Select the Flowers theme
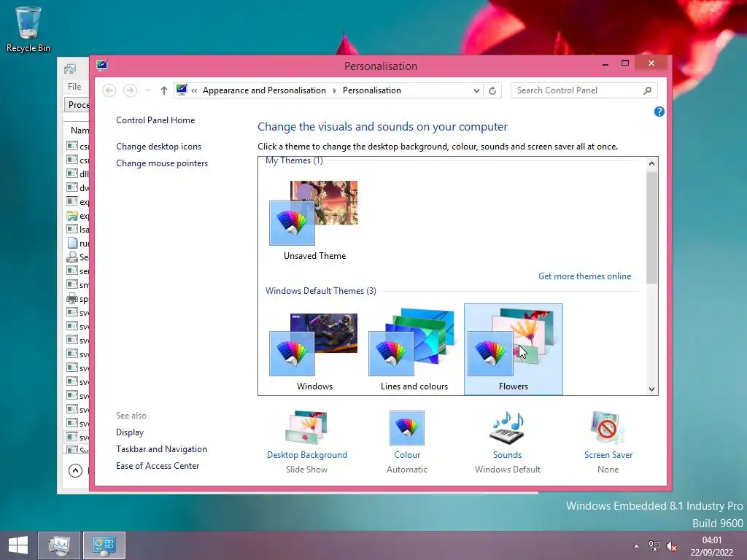This screenshot has width=747, height=560. pyautogui.click(x=513, y=349)
